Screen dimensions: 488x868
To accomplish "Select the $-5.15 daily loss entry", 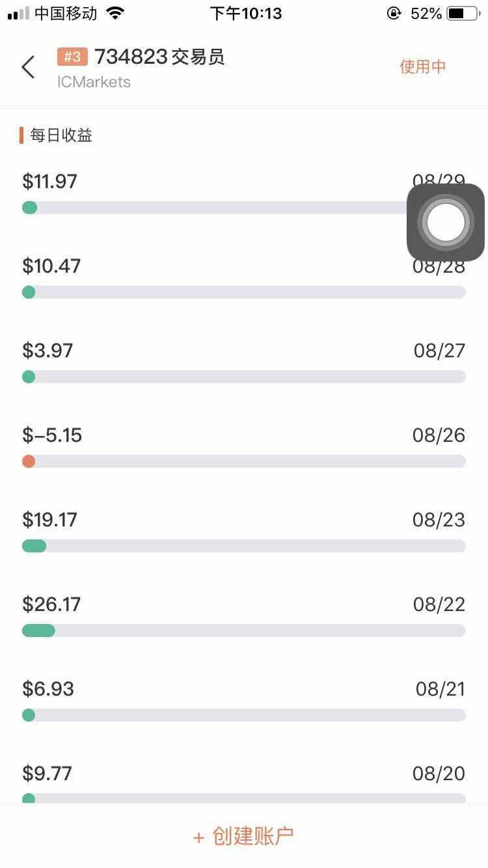I will point(53,435).
